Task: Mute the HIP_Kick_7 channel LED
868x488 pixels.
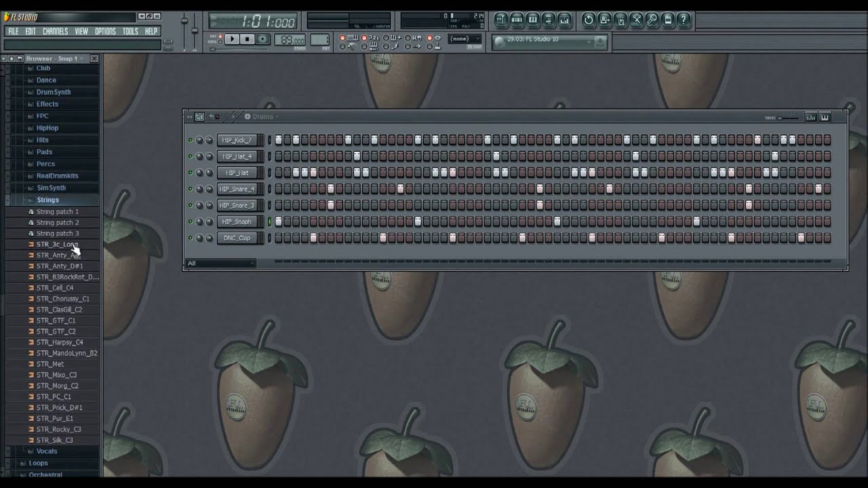Action: click(190, 140)
